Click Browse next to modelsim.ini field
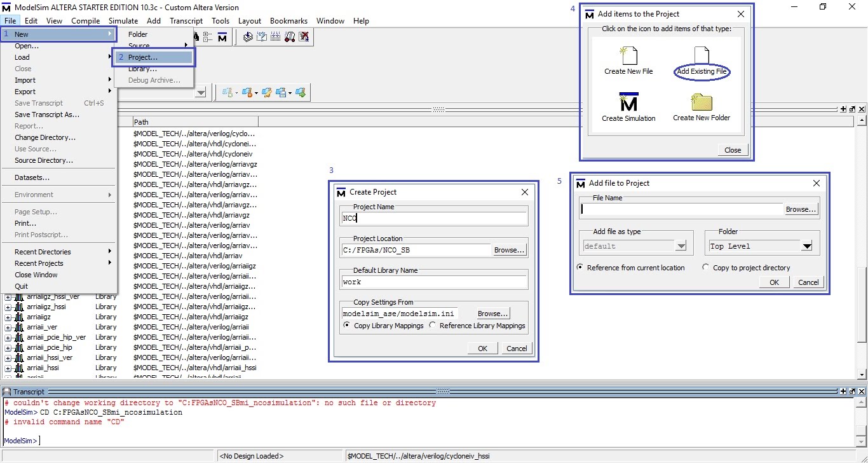Image resolution: width=868 pixels, height=463 pixels. [x=493, y=314]
